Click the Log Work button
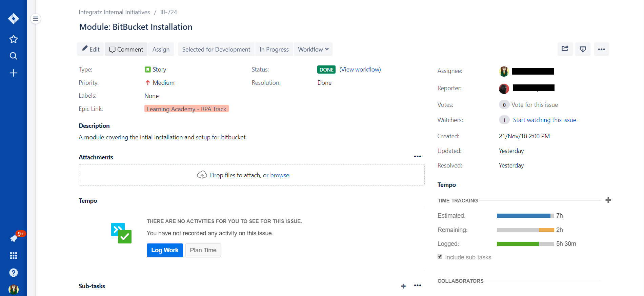 [x=165, y=250]
